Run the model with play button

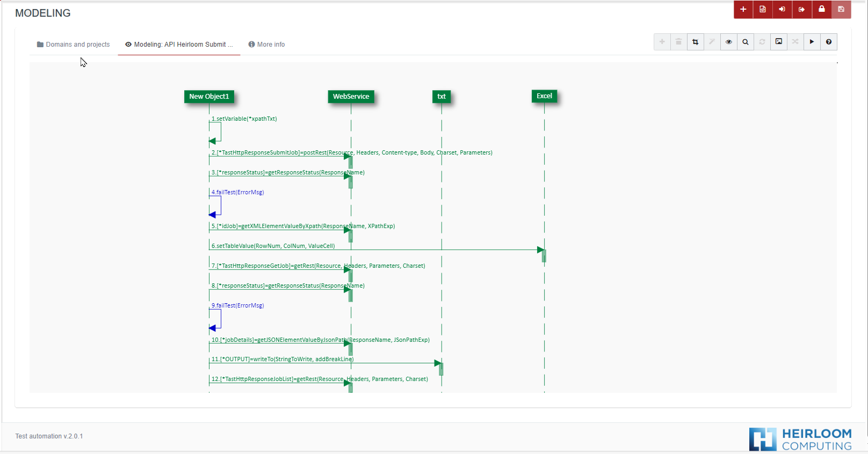[812, 42]
